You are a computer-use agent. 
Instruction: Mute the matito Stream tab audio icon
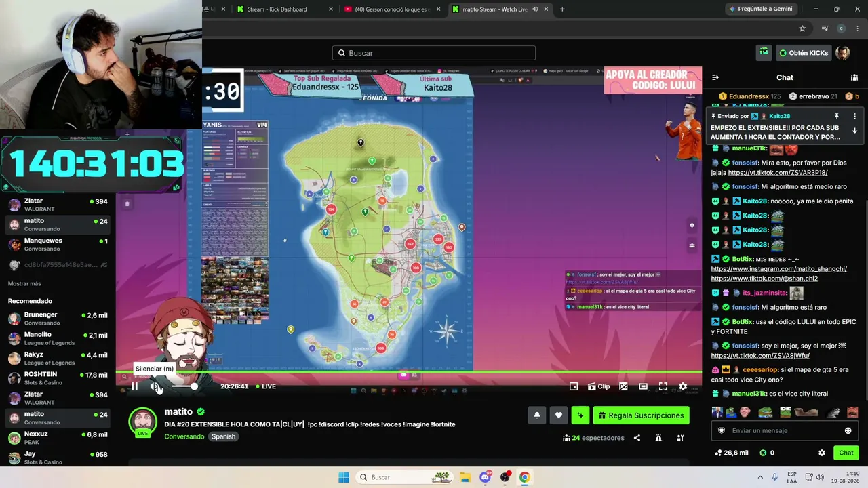pos(535,9)
